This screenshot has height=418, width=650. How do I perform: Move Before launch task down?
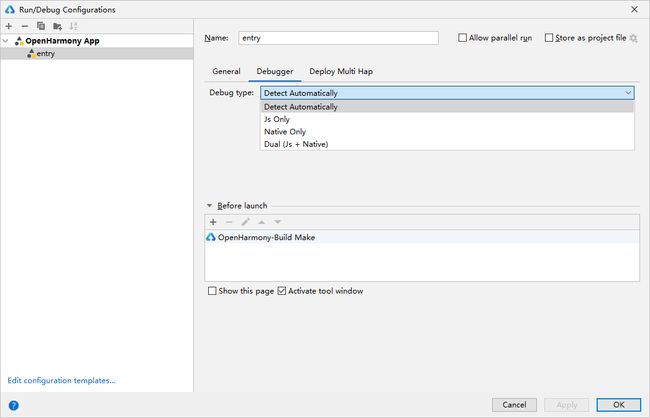[x=278, y=222]
